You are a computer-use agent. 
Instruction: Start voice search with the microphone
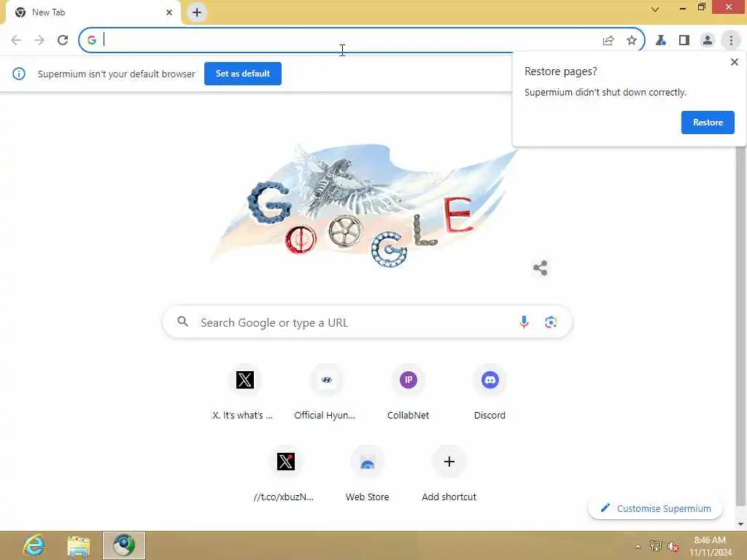[x=524, y=322]
